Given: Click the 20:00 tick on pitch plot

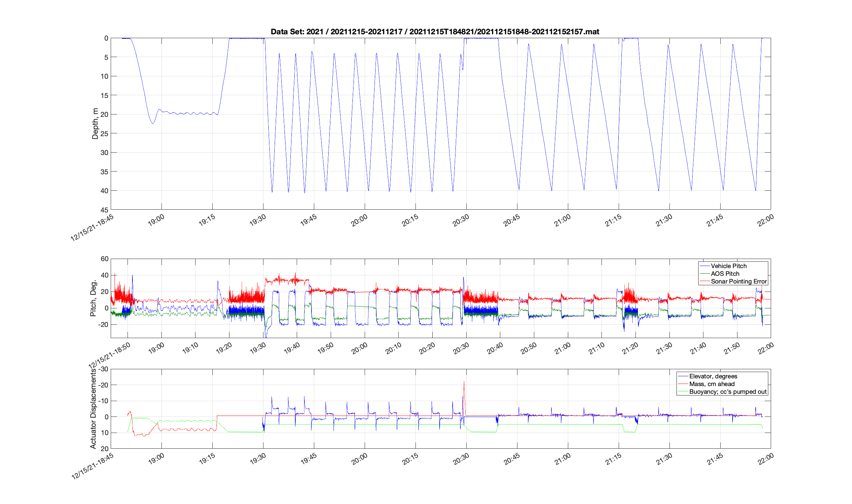Looking at the screenshot, I should click(359, 348).
